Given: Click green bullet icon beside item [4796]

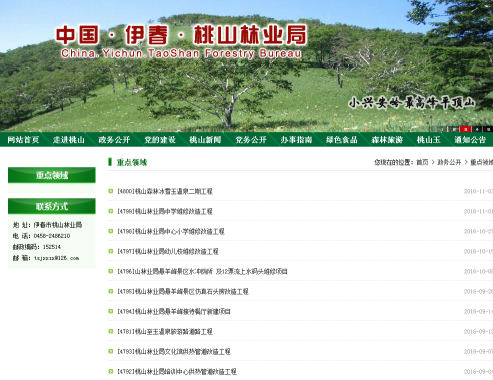Looking at the screenshot, I should 111,271.
